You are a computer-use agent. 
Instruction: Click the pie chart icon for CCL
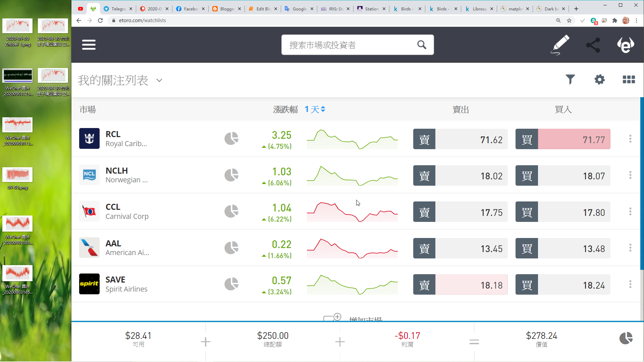pyautogui.click(x=231, y=211)
